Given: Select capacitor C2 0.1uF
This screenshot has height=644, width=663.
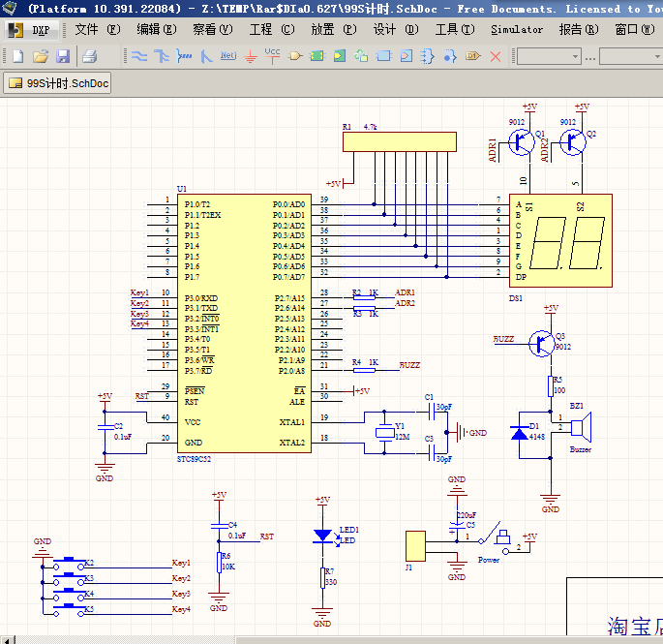Looking at the screenshot, I should coord(105,427).
